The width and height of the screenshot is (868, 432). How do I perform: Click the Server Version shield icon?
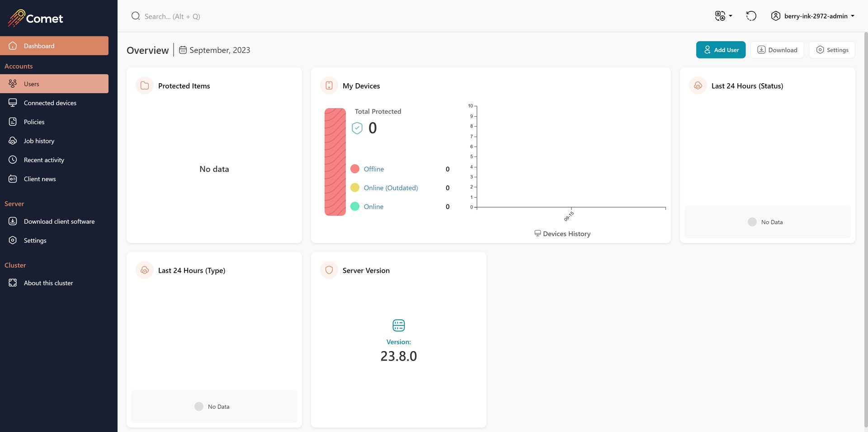pyautogui.click(x=329, y=270)
